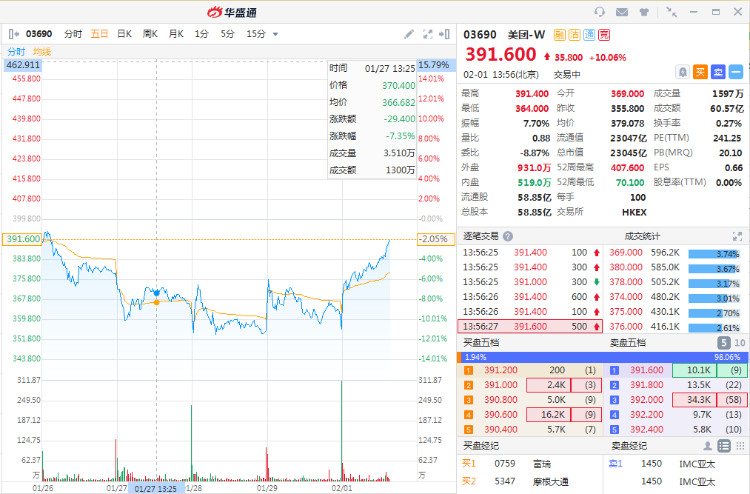The height and width of the screenshot is (494, 750).
Task: Expand chart to fullscreen
Action: [x=428, y=34]
